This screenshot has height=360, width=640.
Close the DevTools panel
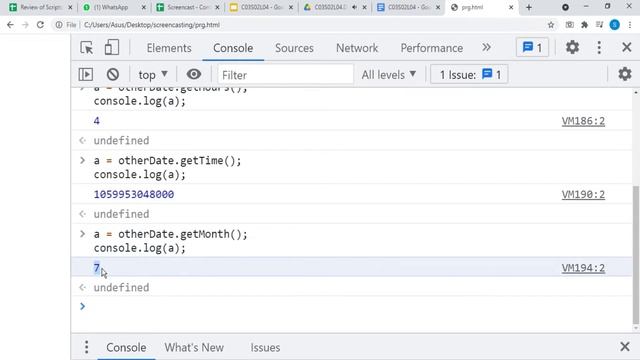[x=627, y=47]
